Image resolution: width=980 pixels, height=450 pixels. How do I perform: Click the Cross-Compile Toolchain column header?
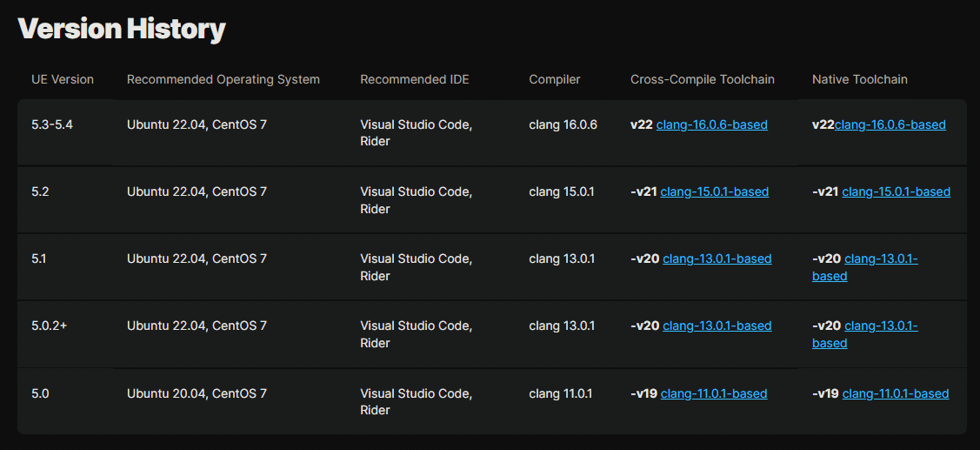(x=703, y=79)
